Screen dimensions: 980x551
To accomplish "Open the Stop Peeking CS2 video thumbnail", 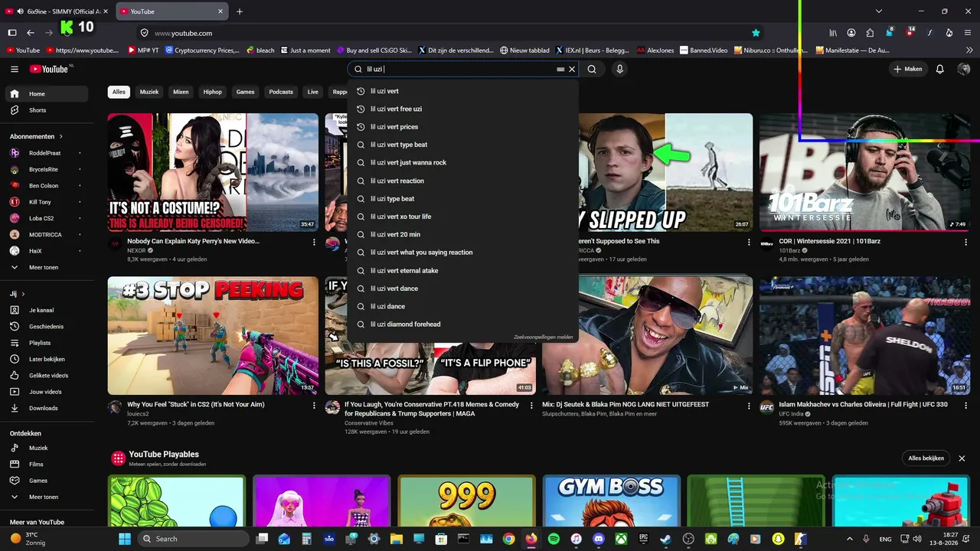I will tap(213, 336).
